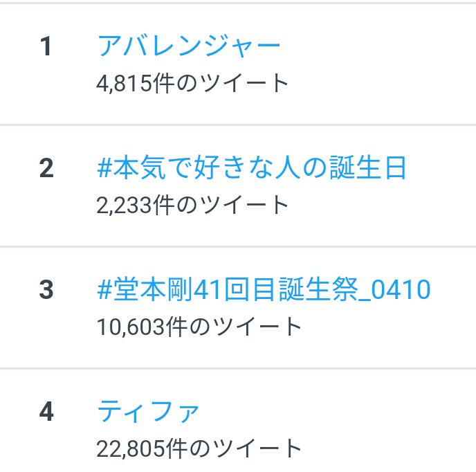Open the #堂本剛41回目誕生祭_0410 hashtag
Screen dimensions: 476x472
pos(264,289)
